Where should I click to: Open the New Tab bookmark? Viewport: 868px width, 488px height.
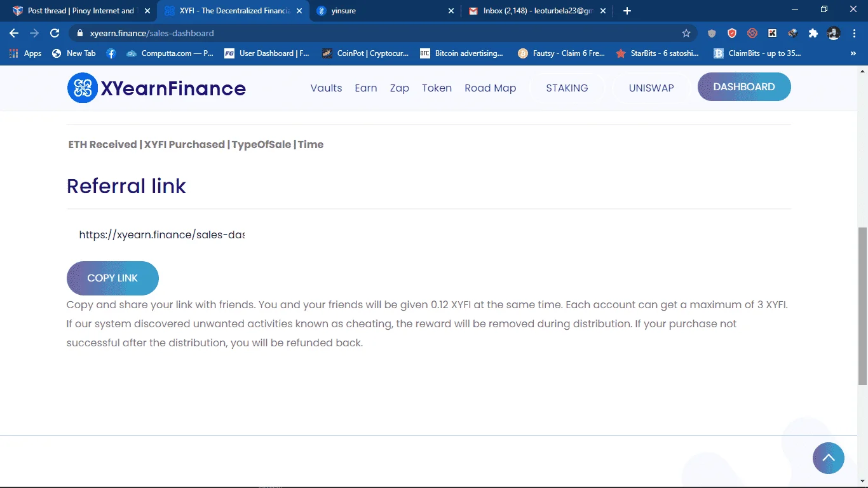[x=74, y=53]
